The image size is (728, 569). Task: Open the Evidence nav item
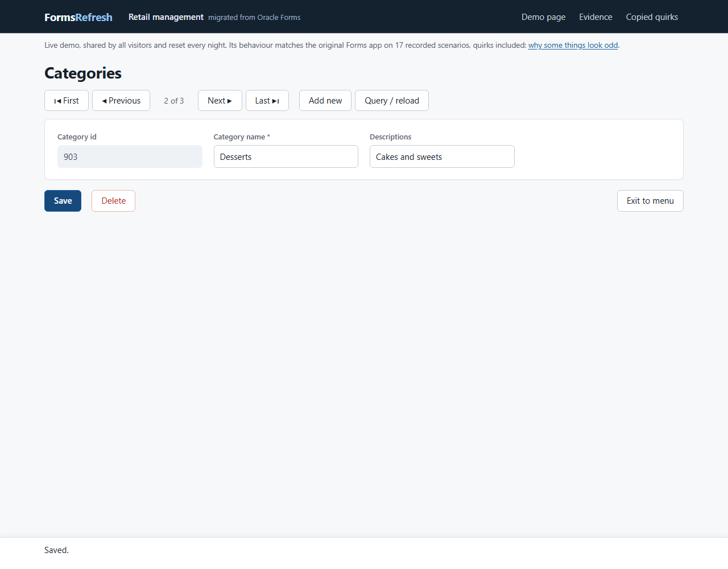click(595, 17)
